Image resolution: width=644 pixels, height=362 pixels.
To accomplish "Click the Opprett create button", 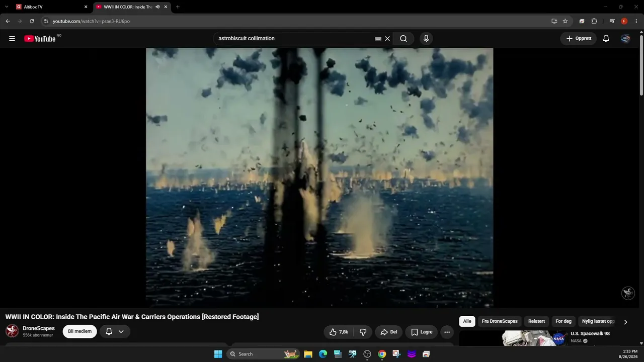I will tap(579, 39).
